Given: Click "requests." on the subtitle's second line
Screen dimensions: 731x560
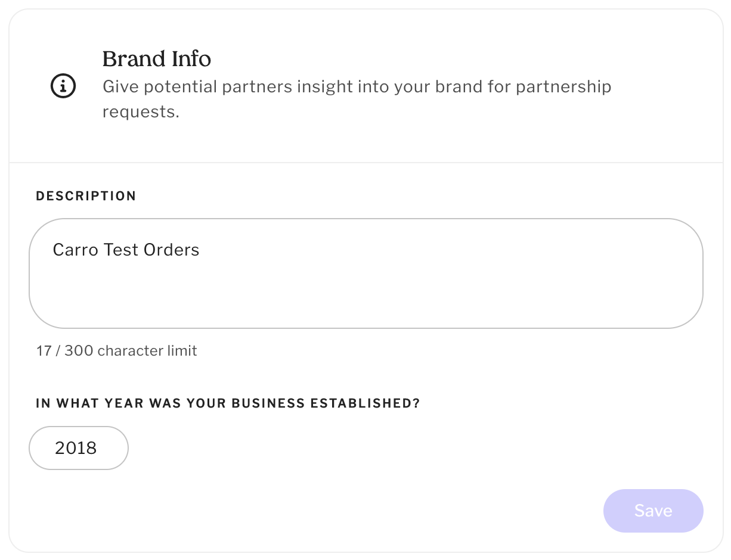Looking at the screenshot, I should click(x=141, y=112).
